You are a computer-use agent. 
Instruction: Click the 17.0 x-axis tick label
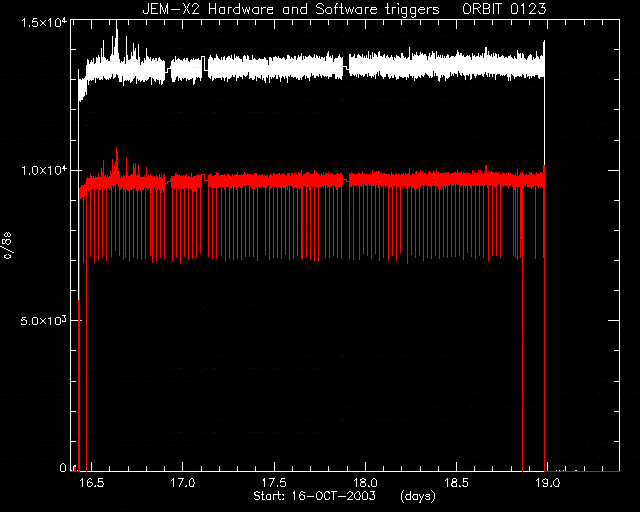(182, 483)
